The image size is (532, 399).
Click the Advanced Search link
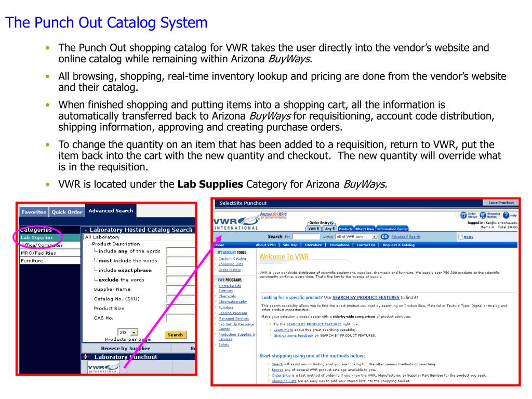[x=405, y=237]
